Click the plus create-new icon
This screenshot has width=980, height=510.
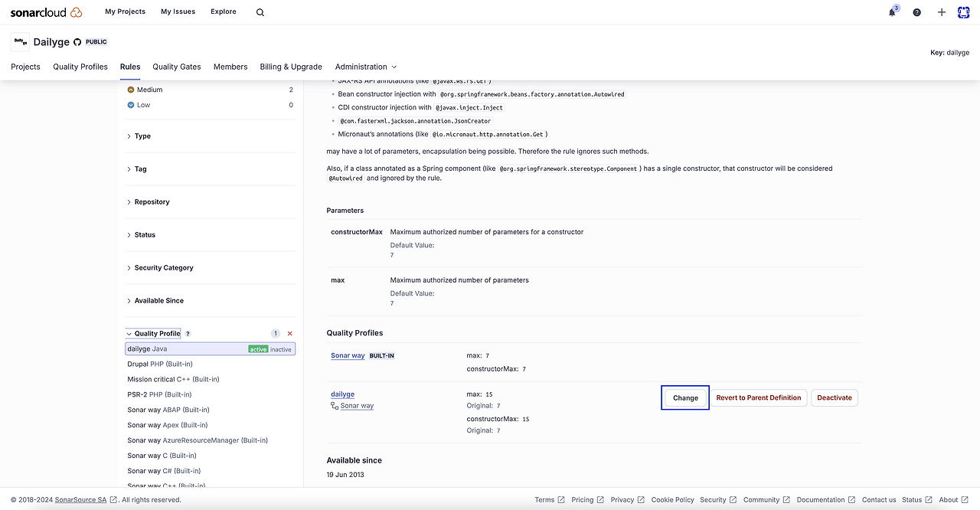tap(942, 12)
